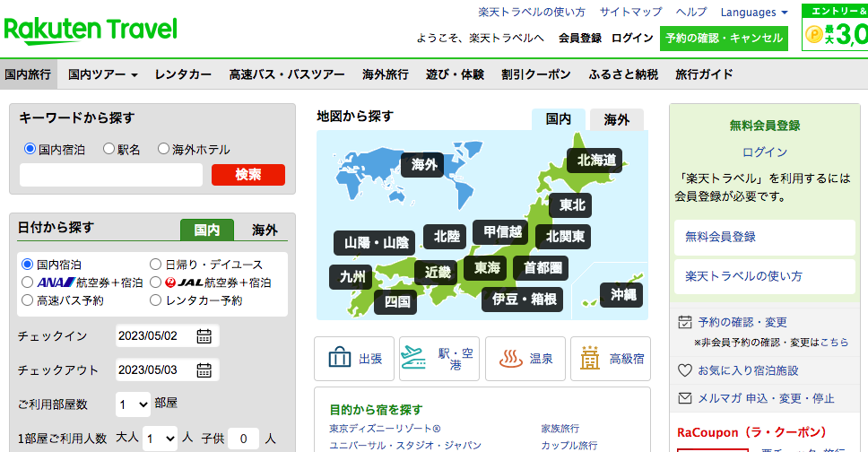
Task: Select 伊豆・箱根 region on the map
Action: pos(524,300)
